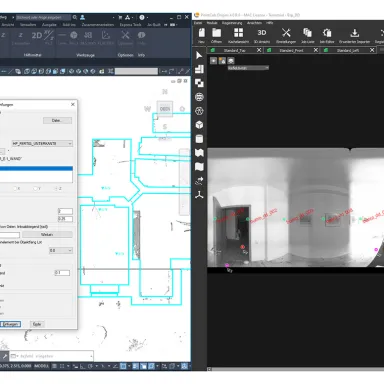The width and height of the screenshot is (384, 384).
Task: Open the Job Liste in PointCab
Action: coord(307,33)
